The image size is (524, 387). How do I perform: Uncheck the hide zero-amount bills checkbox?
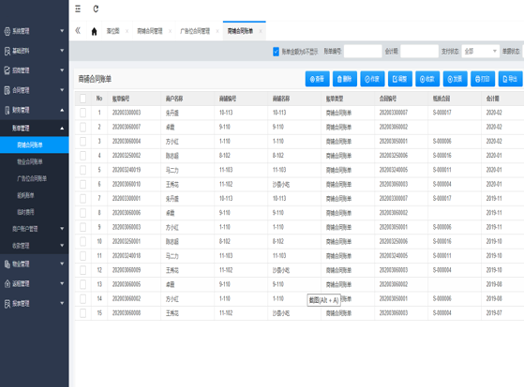[276, 51]
